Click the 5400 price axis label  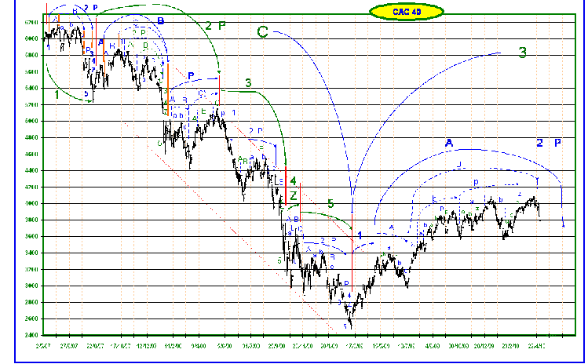point(33,88)
